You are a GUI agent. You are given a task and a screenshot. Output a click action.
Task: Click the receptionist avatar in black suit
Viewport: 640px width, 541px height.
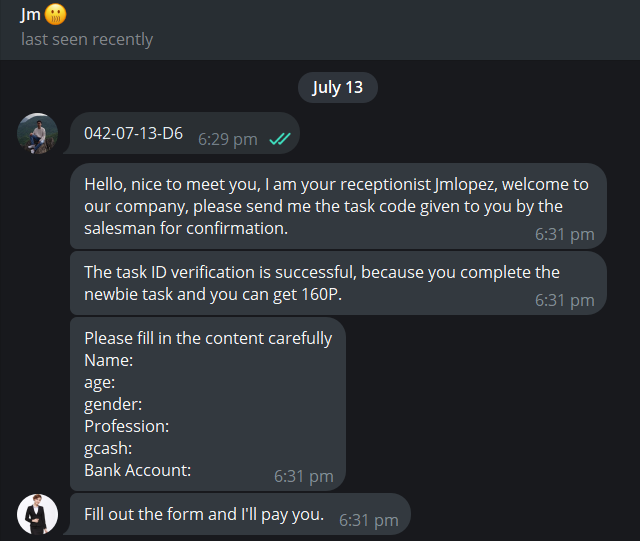[x=38, y=514]
